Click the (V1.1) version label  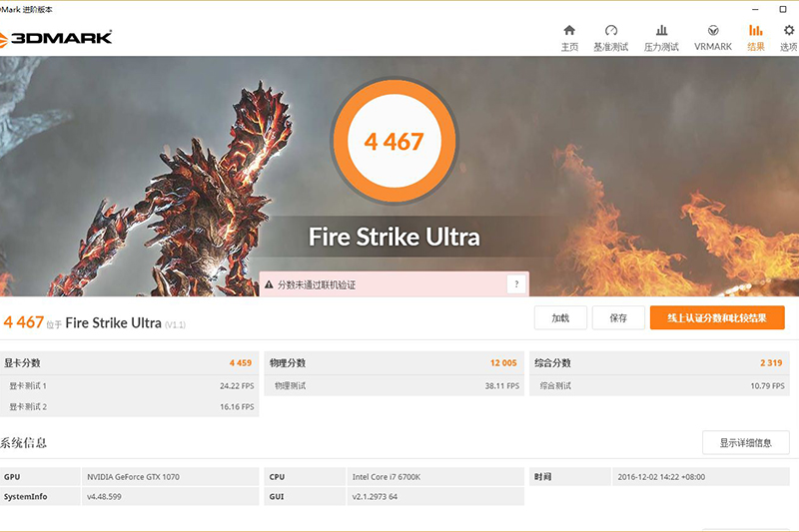[175, 324]
